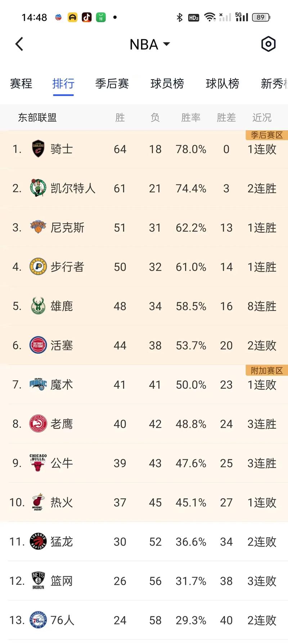Tap the Brooklyn Nets logo
The image size is (288, 644).
pyautogui.click(x=37, y=581)
